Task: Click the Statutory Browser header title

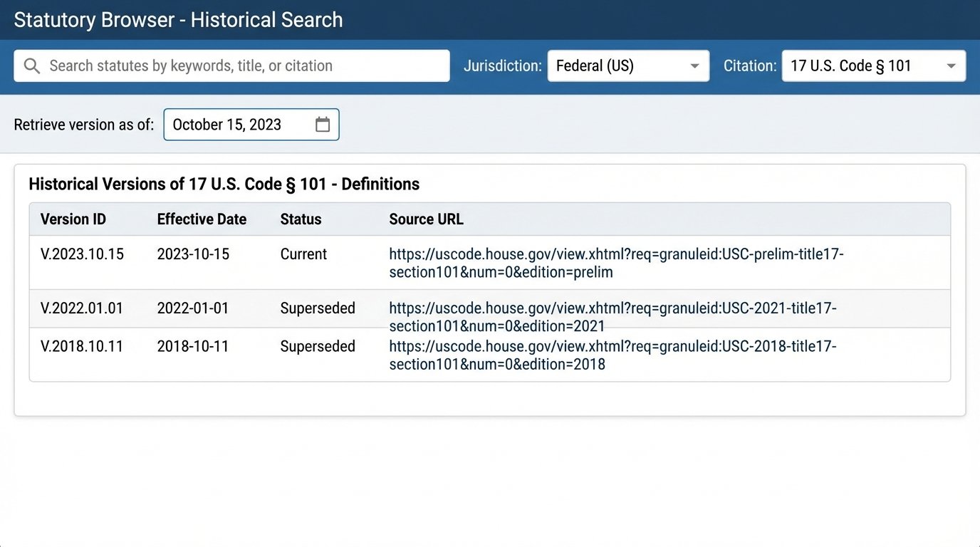Action: coord(178,19)
